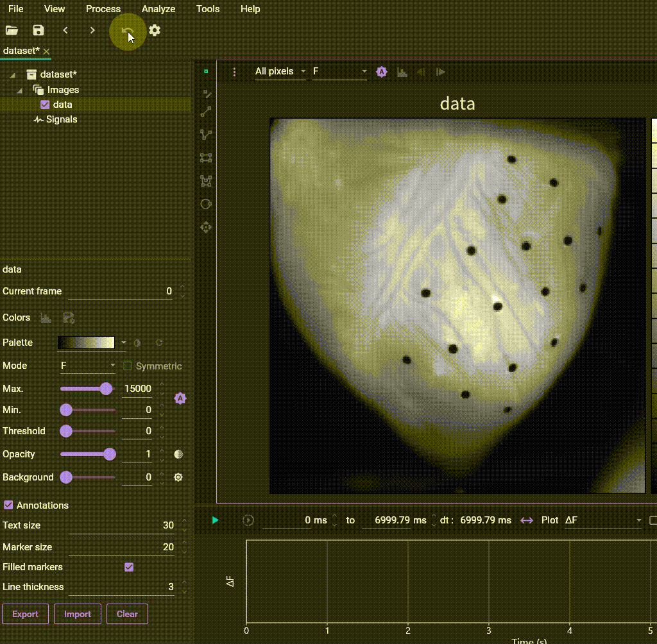Click the save disk icon

tap(38, 30)
